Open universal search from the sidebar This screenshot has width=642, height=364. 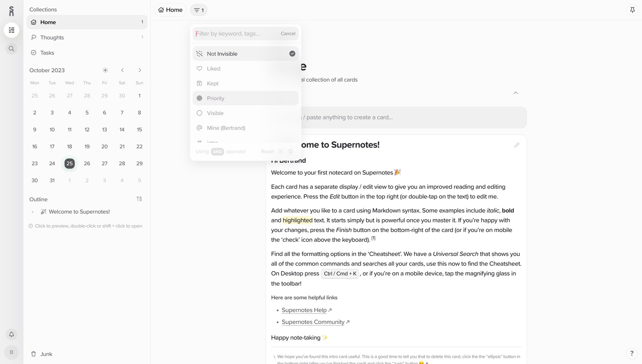coord(11,48)
